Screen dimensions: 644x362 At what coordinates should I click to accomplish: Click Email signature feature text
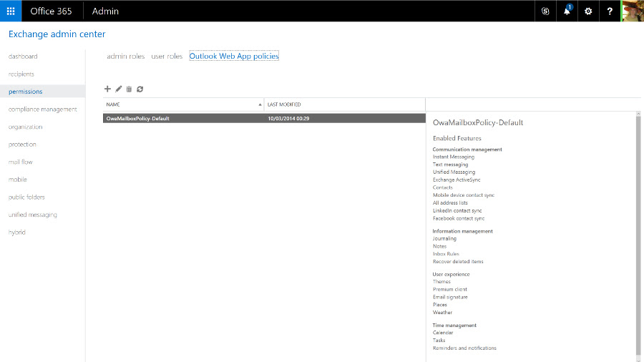coord(450,297)
